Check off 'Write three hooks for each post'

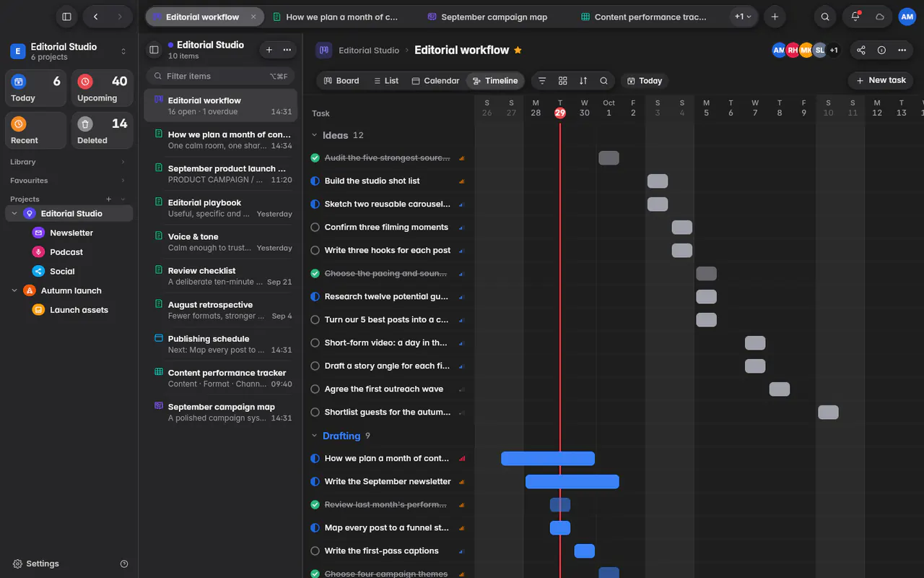coord(315,250)
